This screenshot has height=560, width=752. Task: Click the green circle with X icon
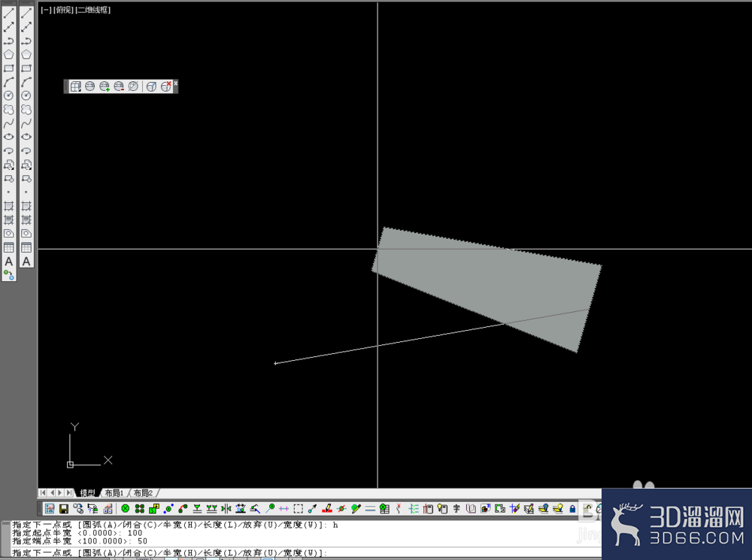[x=125, y=509]
